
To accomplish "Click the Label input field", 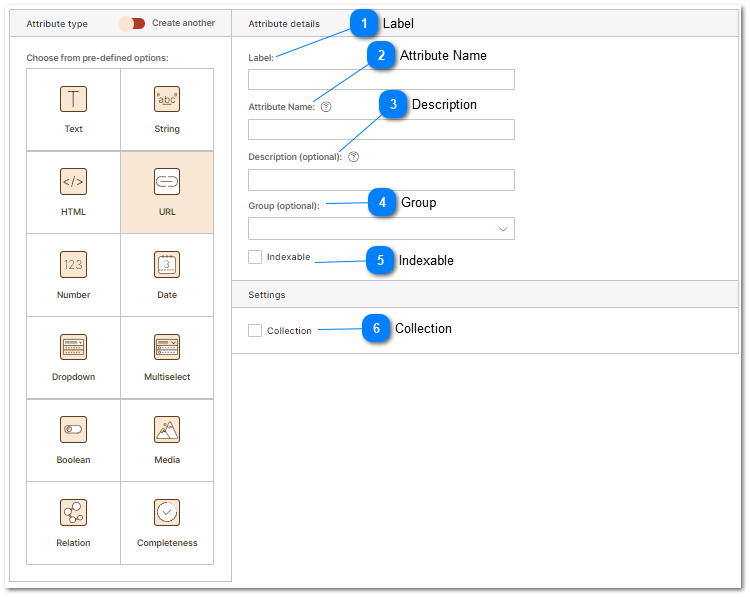I will point(381,80).
